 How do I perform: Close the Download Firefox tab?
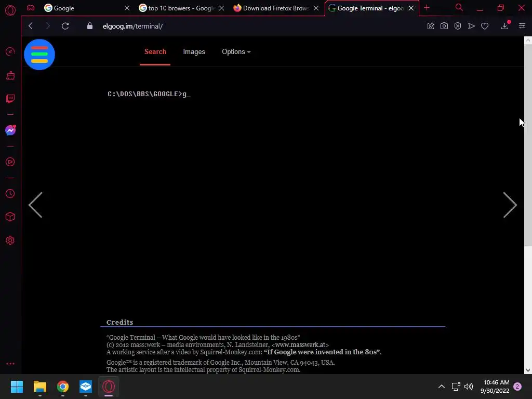[316, 8]
